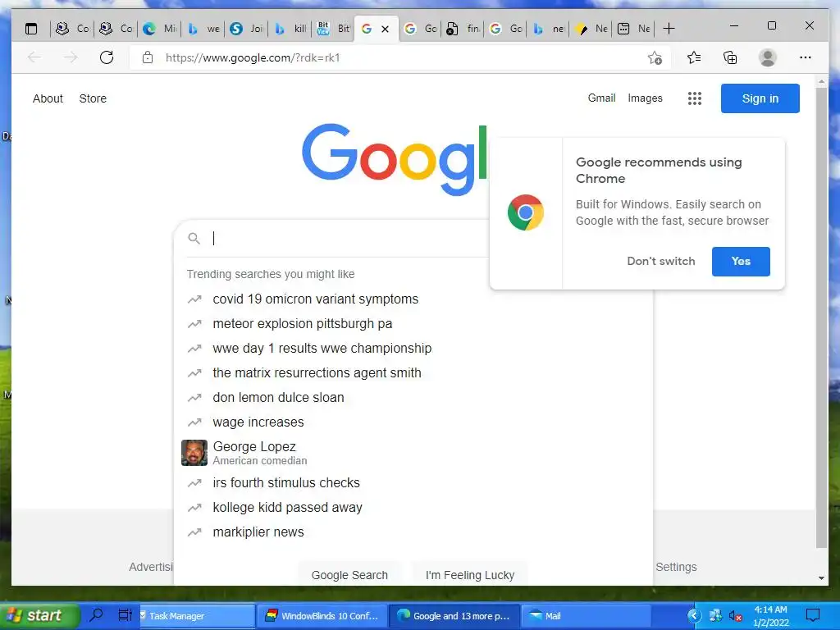Viewport: 840px width, 630px height.
Task: Open the profile avatar icon
Action: pos(768,57)
